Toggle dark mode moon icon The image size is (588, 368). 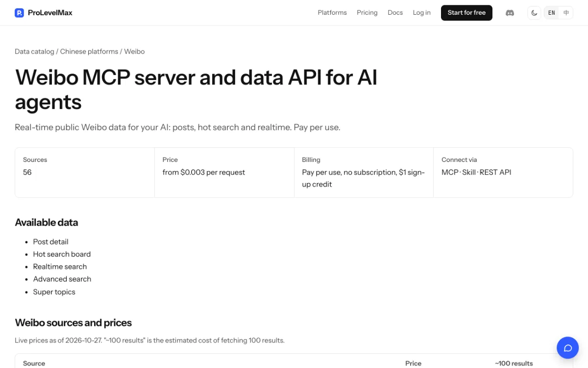click(x=535, y=13)
